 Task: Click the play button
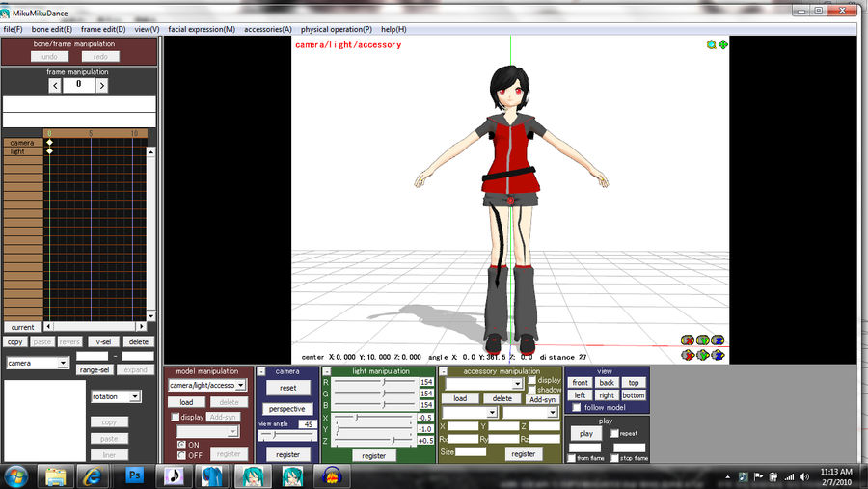(x=586, y=433)
